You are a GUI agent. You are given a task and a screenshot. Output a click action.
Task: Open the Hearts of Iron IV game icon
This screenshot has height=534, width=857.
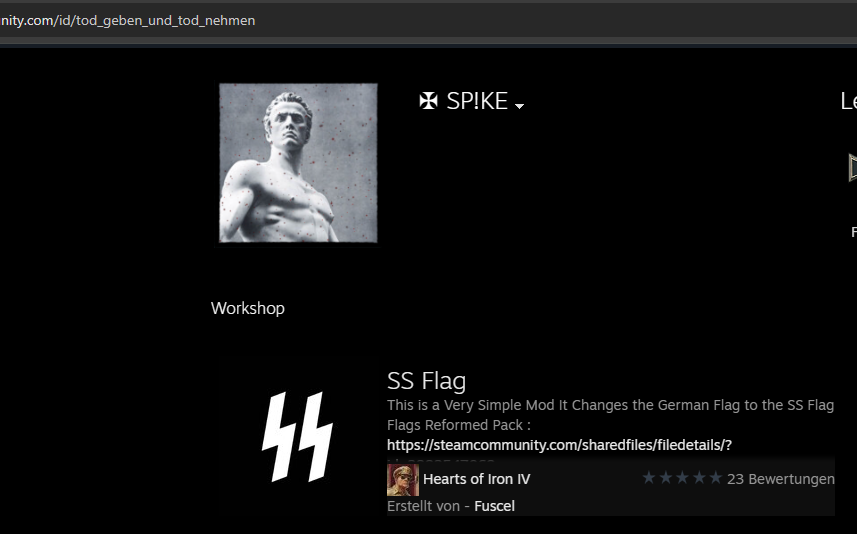(x=403, y=480)
